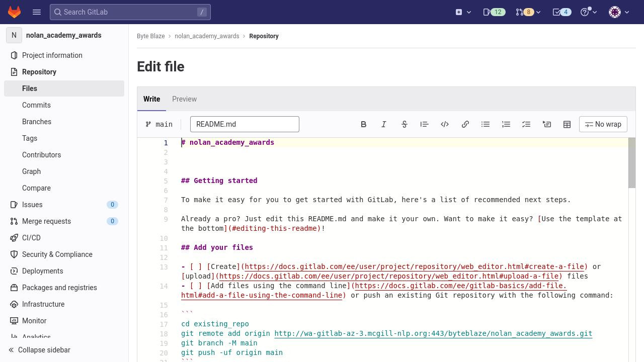644x362 pixels.
Task: Select Files in the sidebar
Action: click(x=64, y=88)
